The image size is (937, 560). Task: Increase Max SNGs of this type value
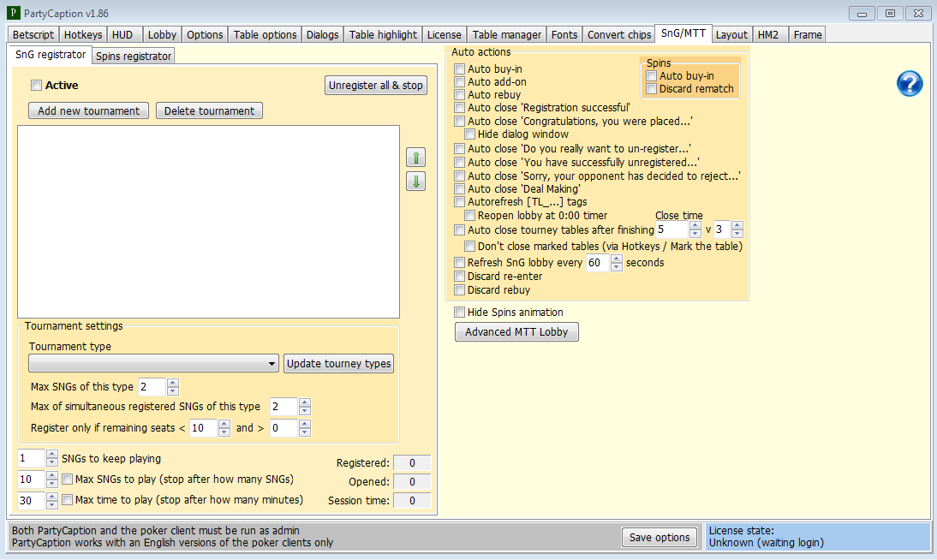point(173,383)
